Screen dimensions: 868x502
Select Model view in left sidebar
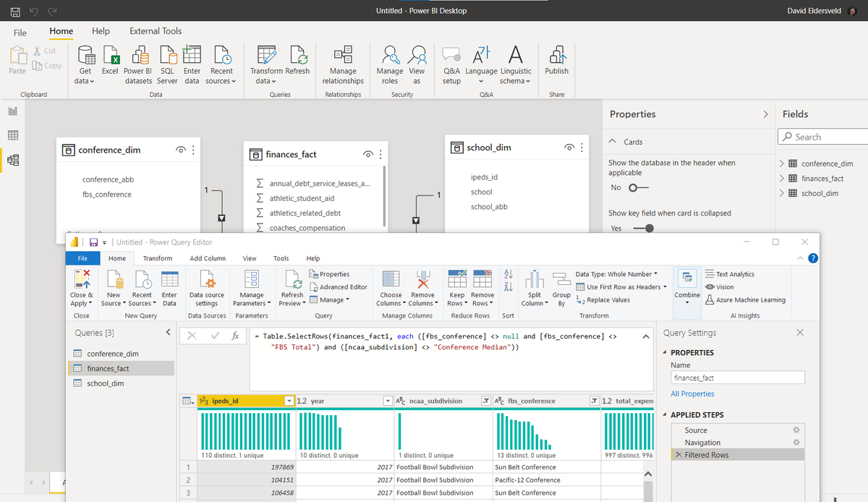point(13,160)
